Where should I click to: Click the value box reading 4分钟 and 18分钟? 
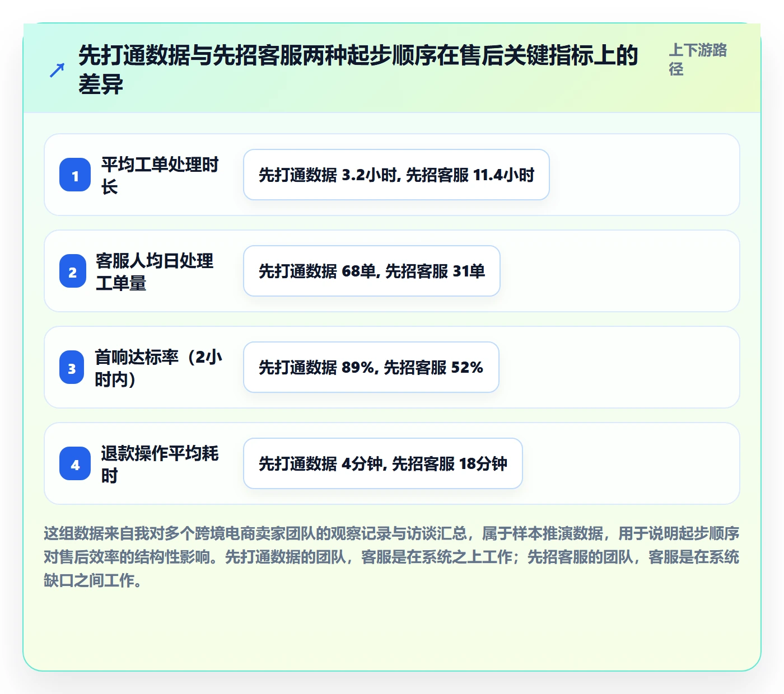383,463
